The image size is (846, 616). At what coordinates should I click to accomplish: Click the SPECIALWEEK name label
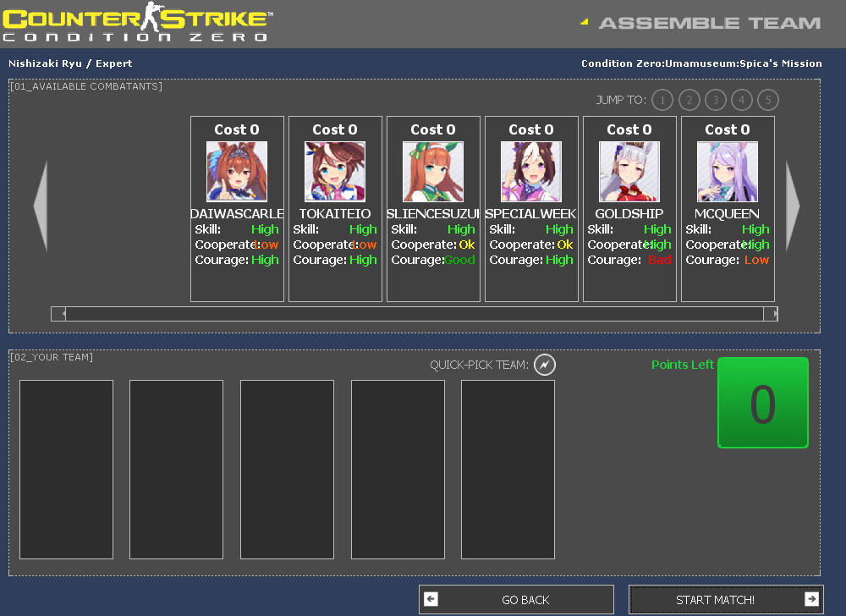coord(531,213)
